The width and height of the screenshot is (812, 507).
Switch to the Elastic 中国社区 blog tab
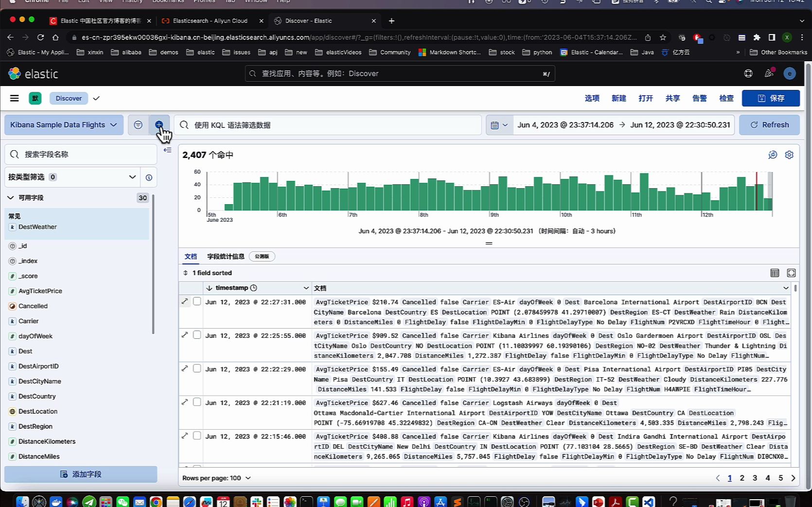pyautogui.click(x=101, y=21)
